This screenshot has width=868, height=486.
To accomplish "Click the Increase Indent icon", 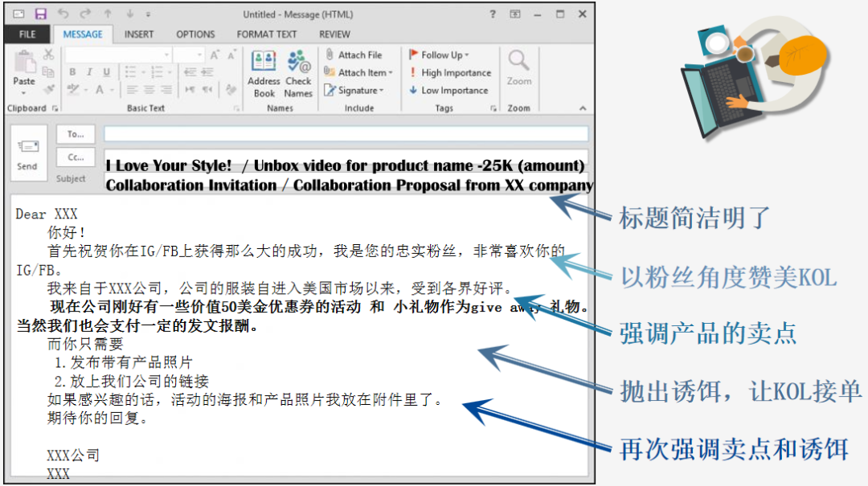I will pyautogui.click(x=207, y=72).
